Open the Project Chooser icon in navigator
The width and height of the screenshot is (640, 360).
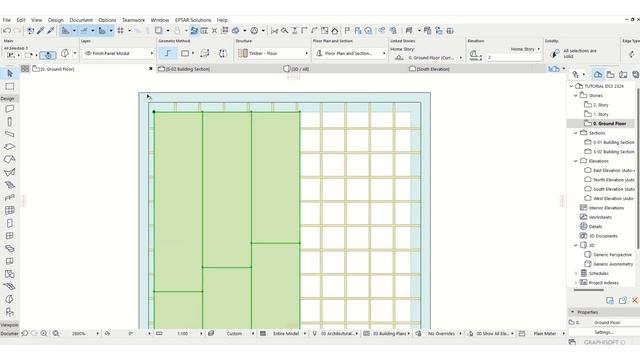click(x=576, y=74)
